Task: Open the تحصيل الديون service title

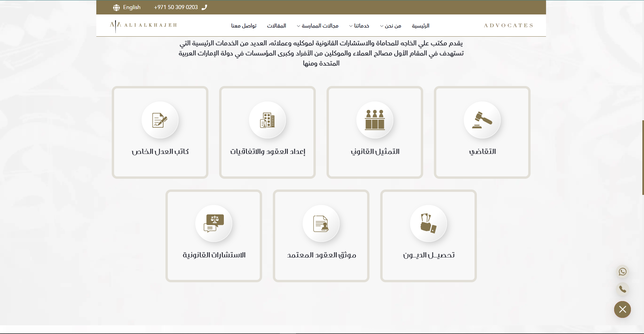Action: 429,255
